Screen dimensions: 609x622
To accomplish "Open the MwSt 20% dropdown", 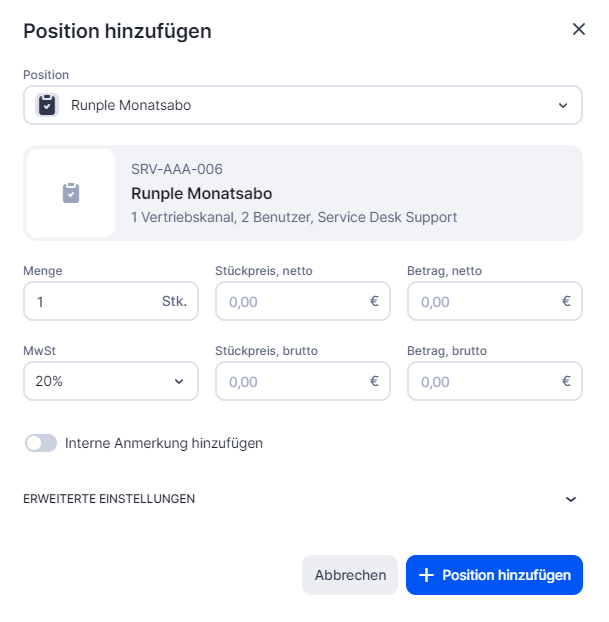I will point(110,381).
